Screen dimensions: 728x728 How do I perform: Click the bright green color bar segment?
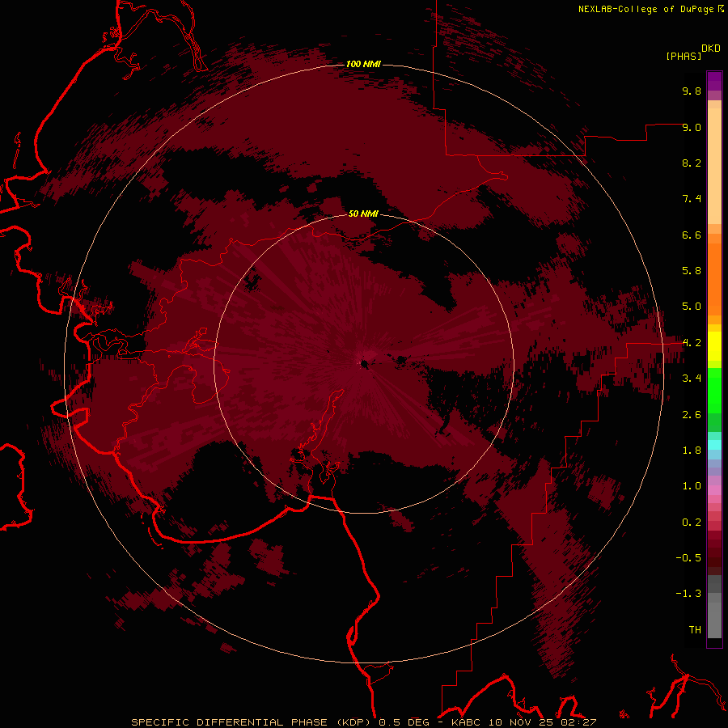click(x=714, y=390)
